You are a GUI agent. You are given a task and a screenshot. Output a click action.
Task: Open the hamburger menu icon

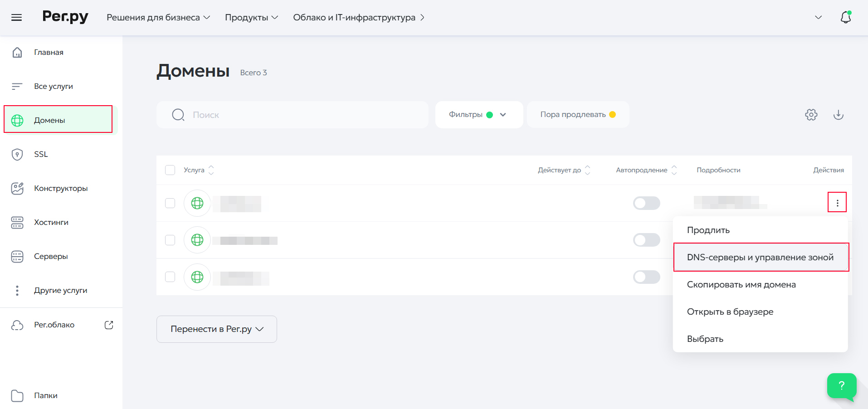coord(17,17)
